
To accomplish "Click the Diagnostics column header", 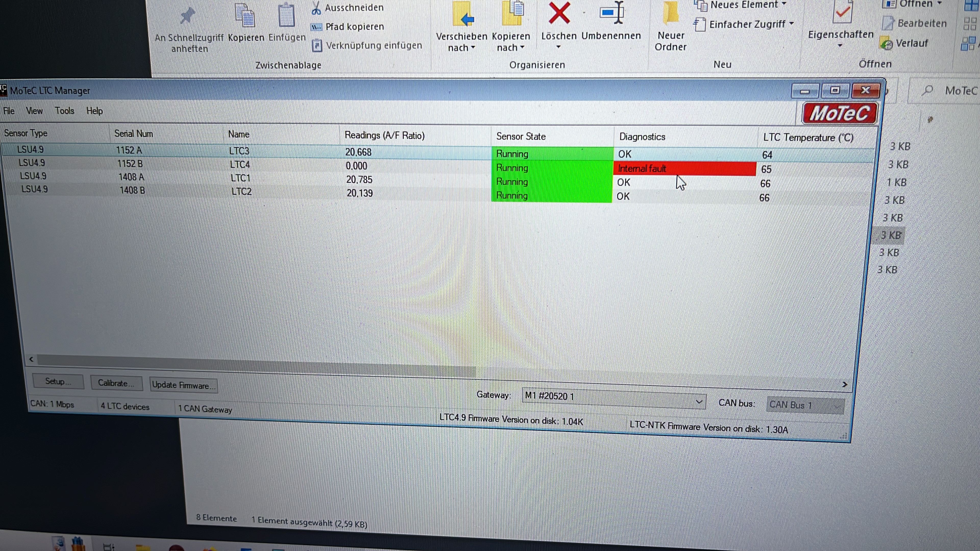I will tap(642, 137).
